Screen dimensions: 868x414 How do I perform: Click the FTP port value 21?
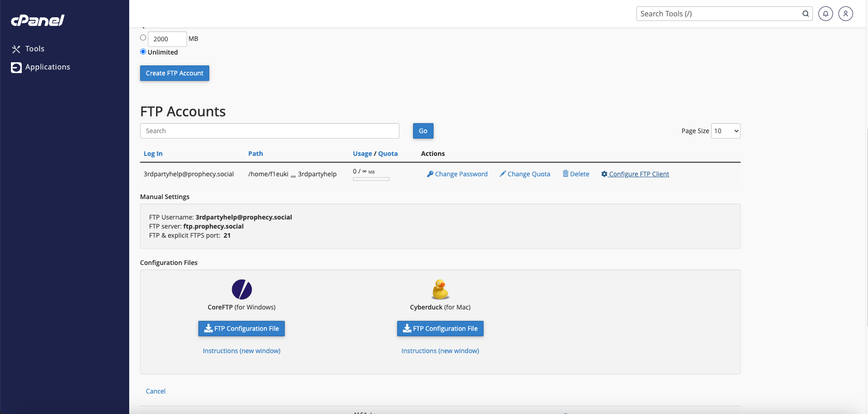click(x=227, y=235)
